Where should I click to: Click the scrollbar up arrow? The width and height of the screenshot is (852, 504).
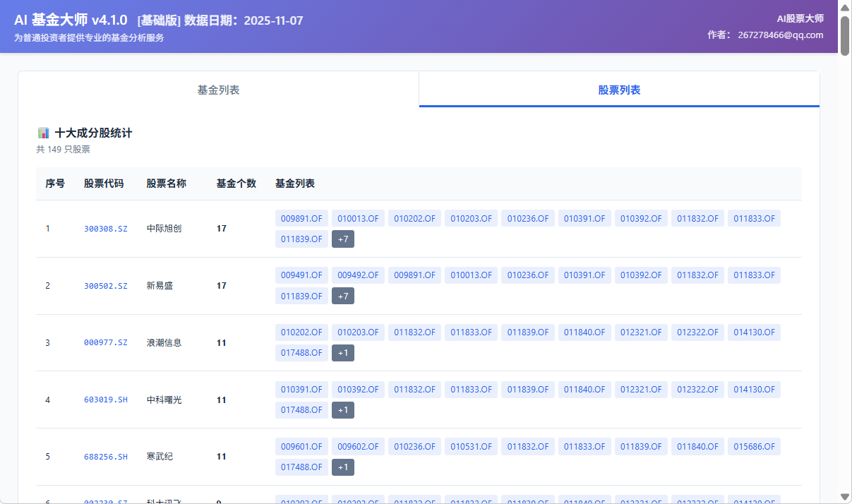point(844,7)
